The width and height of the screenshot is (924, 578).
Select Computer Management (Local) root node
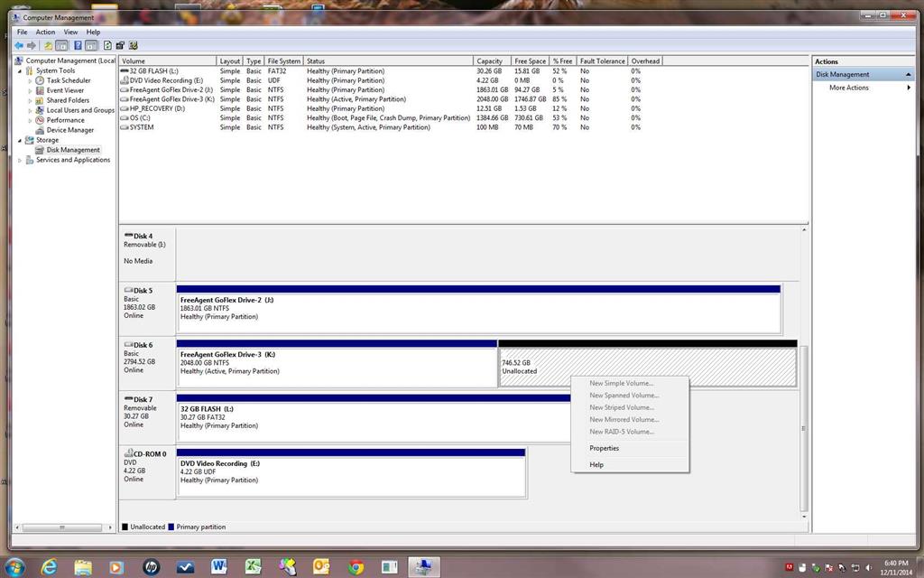(65, 61)
